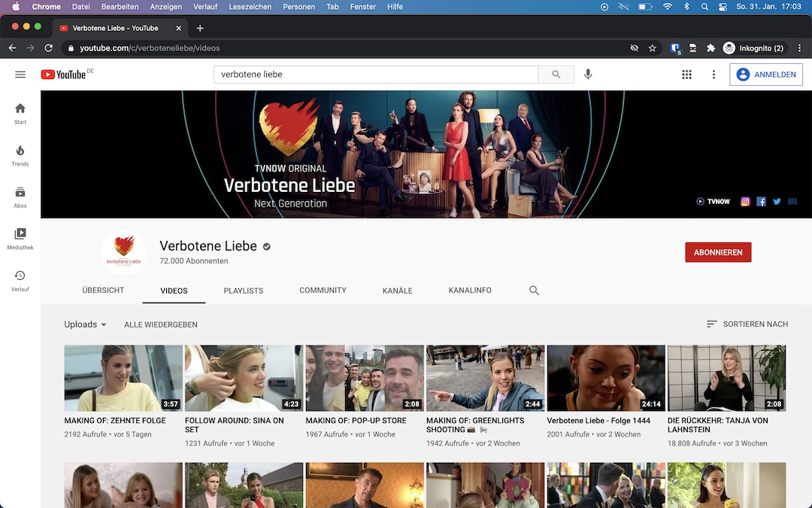
Task: Toggle the sidebar with the hamburger menu
Action: (20, 74)
